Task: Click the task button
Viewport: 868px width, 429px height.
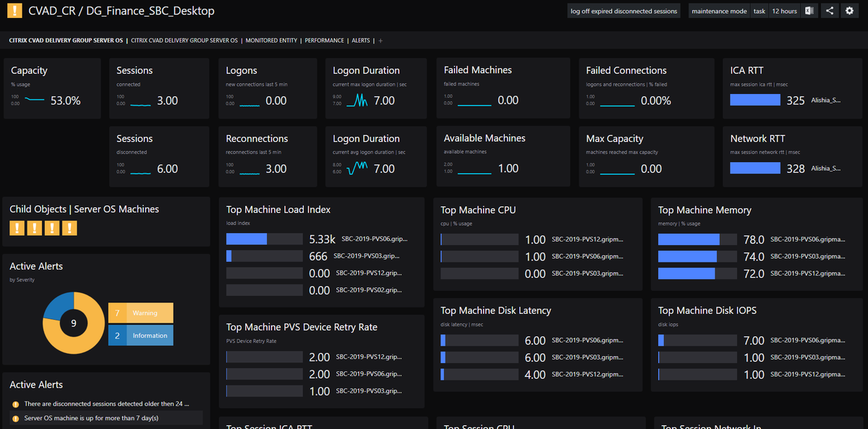Action: click(x=759, y=11)
